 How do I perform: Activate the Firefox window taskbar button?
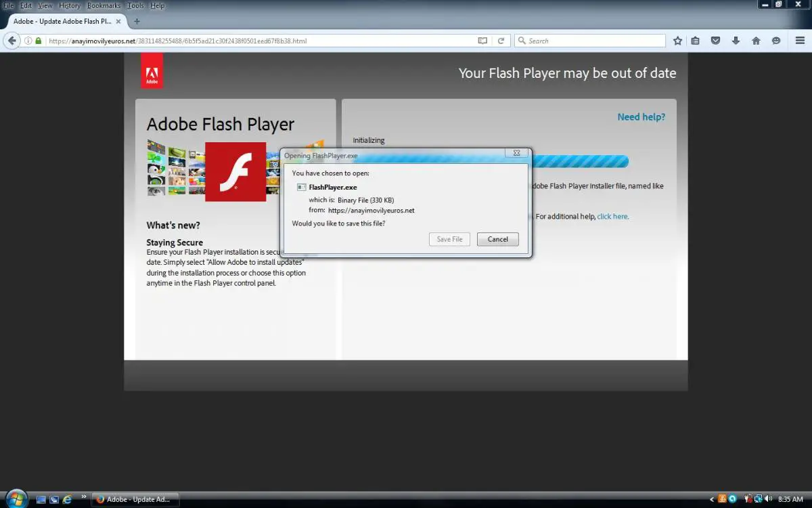click(135, 499)
